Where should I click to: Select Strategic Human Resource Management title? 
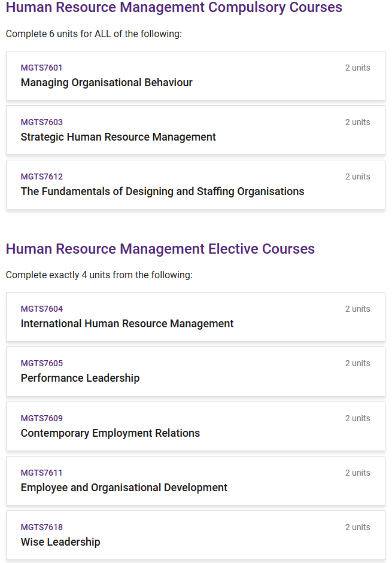[x=118, y=137]
